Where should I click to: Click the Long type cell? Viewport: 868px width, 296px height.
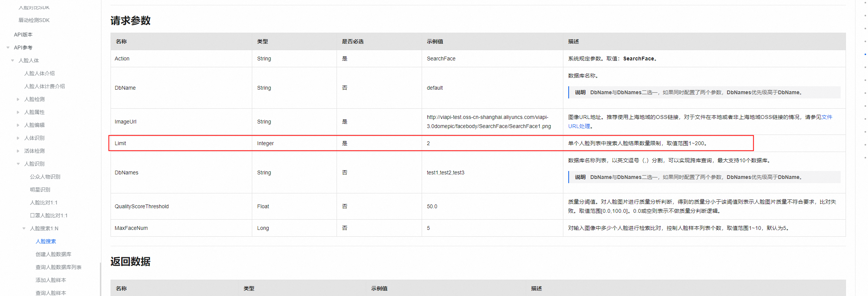[x=263, y=228]
